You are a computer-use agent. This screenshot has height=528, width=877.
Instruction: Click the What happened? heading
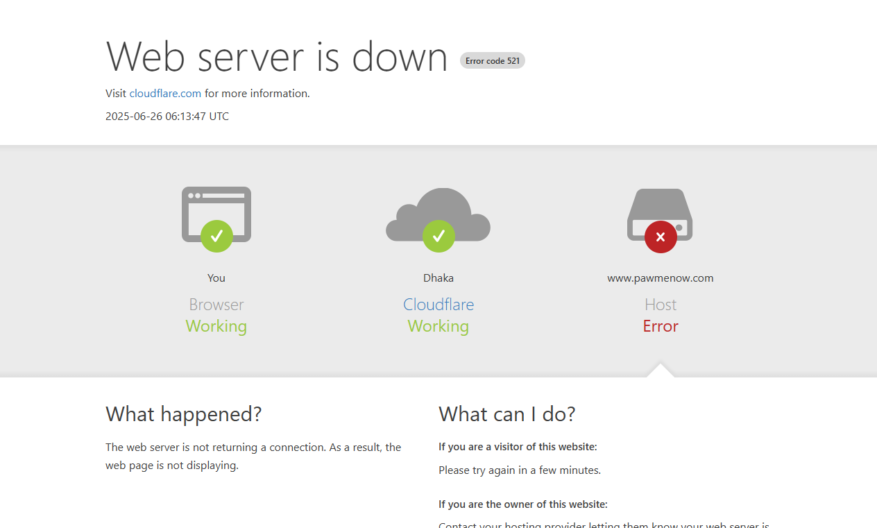tap(183, 414)
